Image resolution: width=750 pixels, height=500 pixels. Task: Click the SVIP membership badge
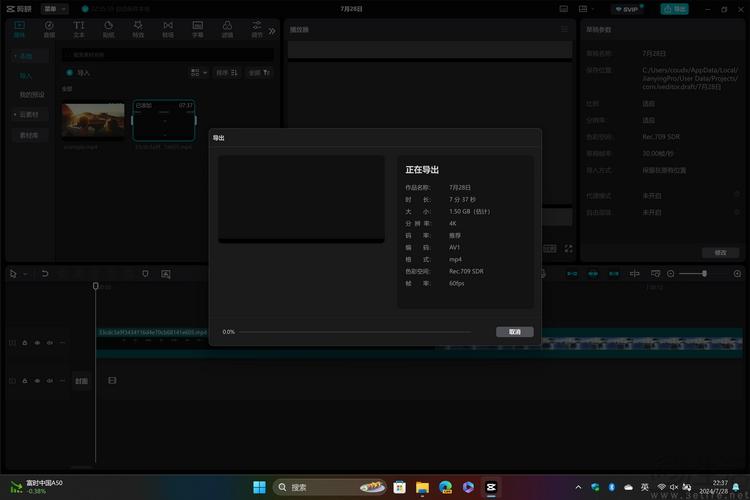[629, 9]
